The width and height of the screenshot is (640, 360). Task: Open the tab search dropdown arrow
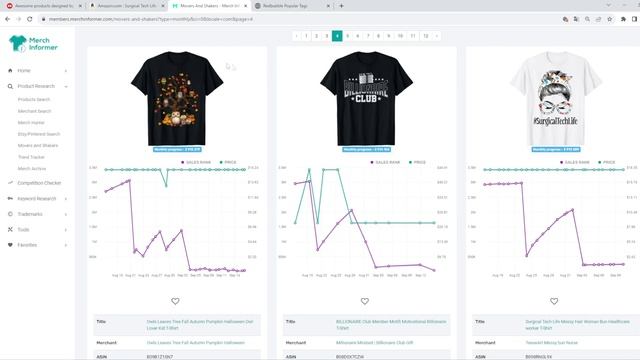609,5
